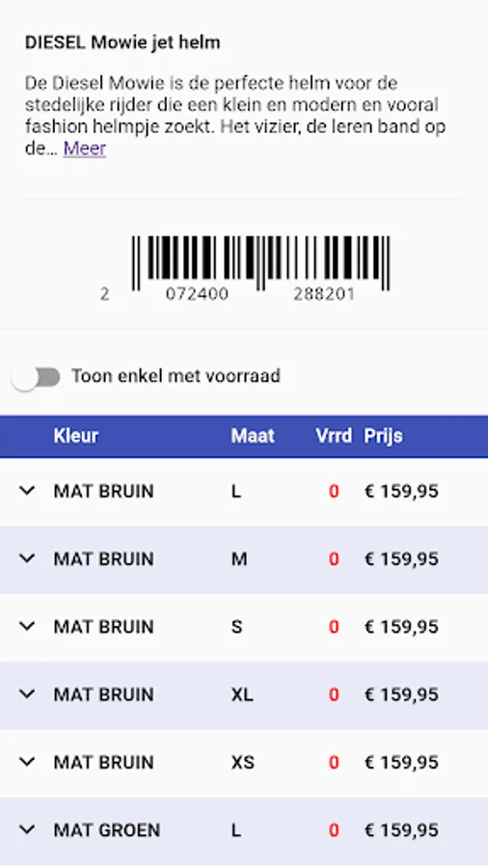Click the barcode number 072400
The height and width of the screenshot is (868, 488).
pos(197,294)
